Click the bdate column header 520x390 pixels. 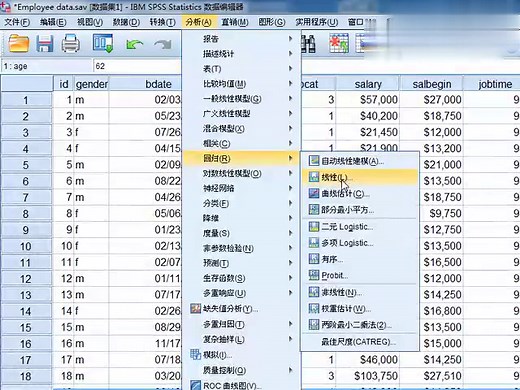[146, 84]
